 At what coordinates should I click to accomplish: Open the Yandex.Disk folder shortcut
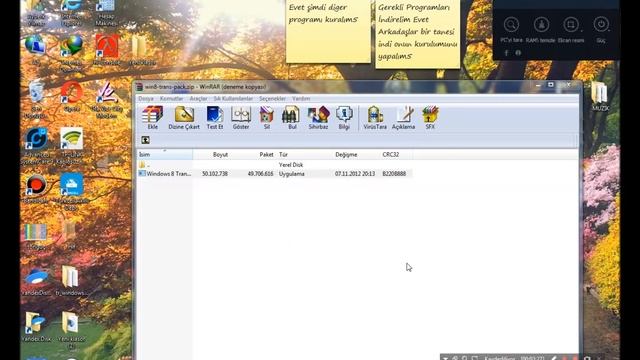36,326
